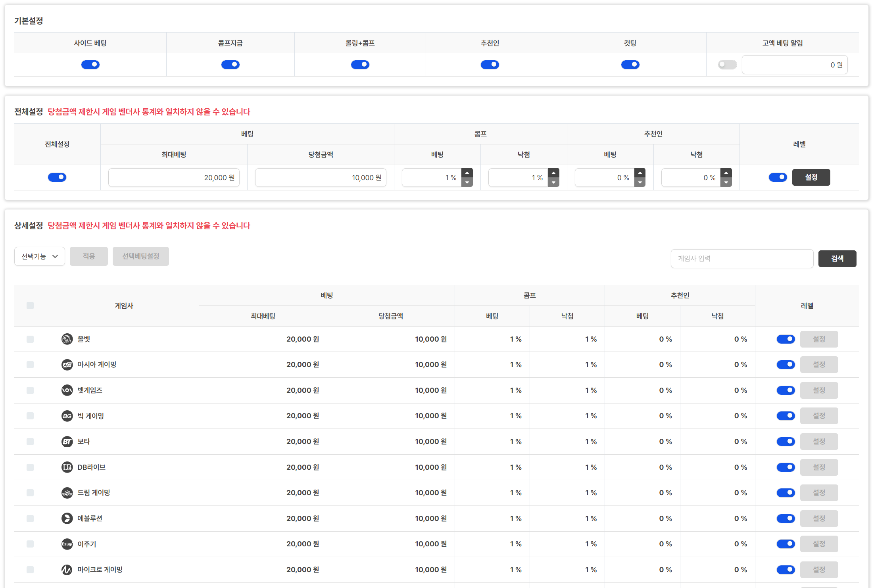Increase 콤프 베팅 percent with up arrow
The image size is (872, 588).
click(x=467, y=173)
